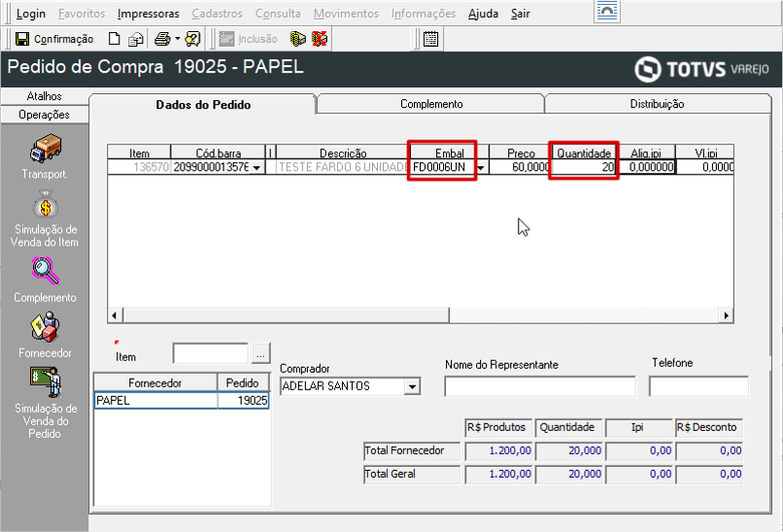Click the Operações sidebar button
The width and height of the screenshot is (783, 532).
click(45, 115)
